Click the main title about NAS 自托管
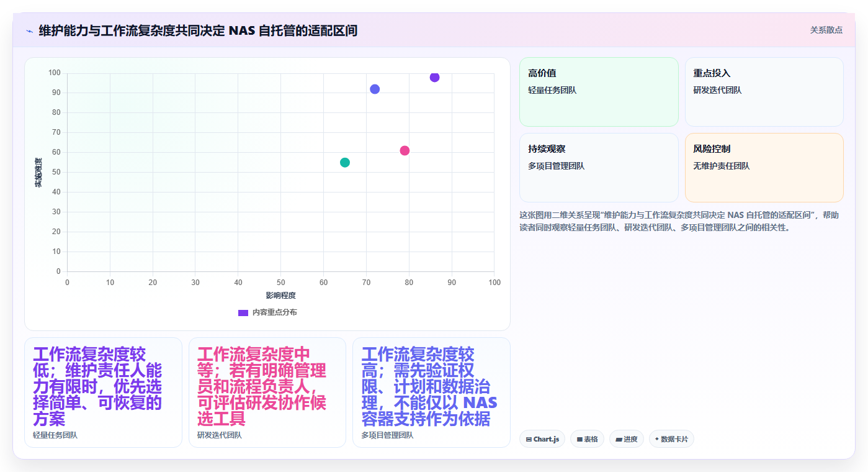868x472 pixels. (198, 30)
